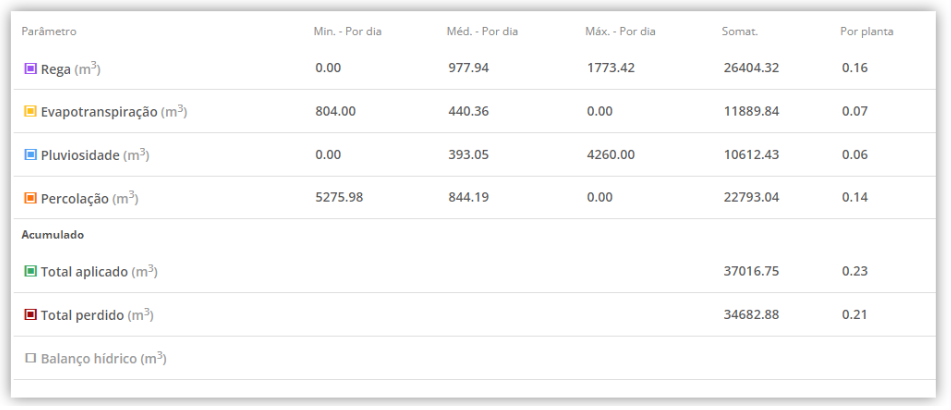Select the Rega label text
This screenshot has height=410, width=951.
pyautogui.click(x=56, y=69)
